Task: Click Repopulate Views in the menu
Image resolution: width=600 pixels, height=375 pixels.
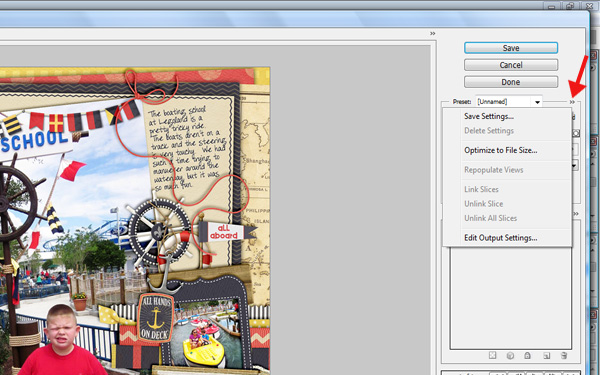Action: pyautogui.click(x=493, y=170)
